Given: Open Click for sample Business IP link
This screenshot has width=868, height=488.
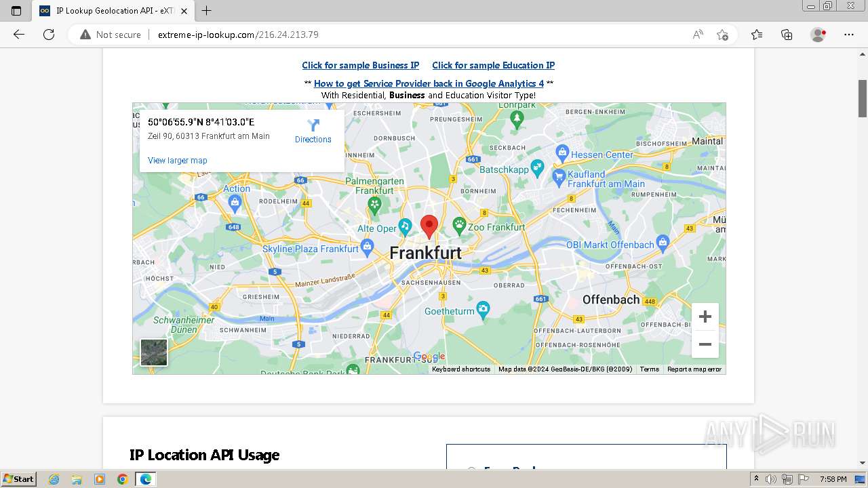Looking at the screenshot, I should [x=360, y=66].
